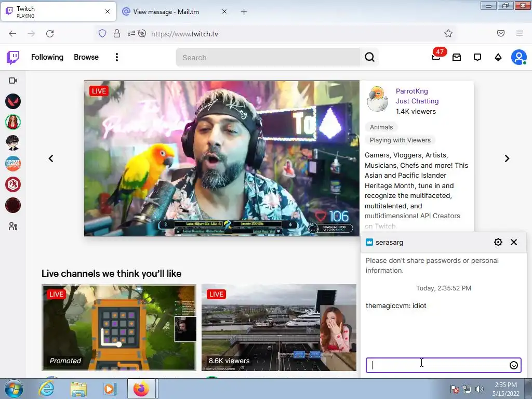Switch to View message Mail.tm tab
Screen dimensions: 532x399
tap(166, 11)
